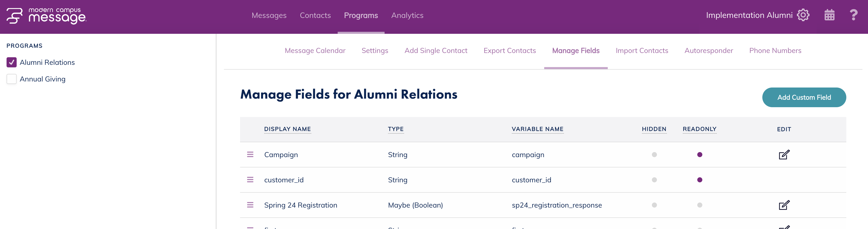Click the help question mark icon
868x229 pixels.
point(854,15)
